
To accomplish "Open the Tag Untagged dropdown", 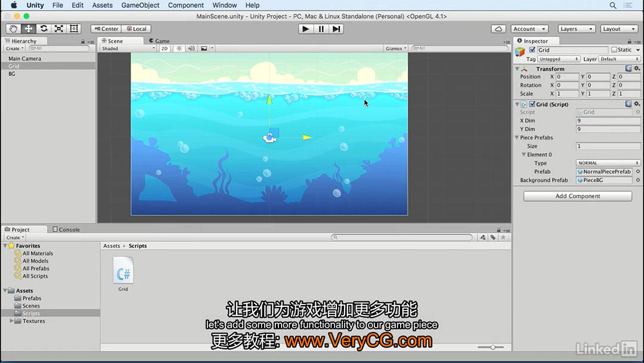I will (558, 59).
